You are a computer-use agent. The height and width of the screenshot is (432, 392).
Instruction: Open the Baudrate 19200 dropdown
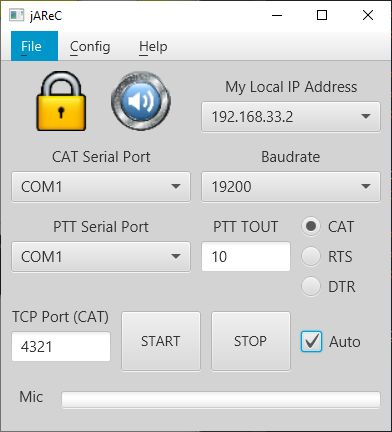[291, 187]
